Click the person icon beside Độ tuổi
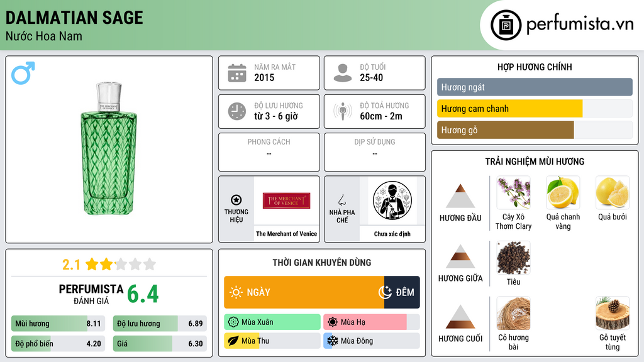 pyautogui.click(x=343, y=73)
